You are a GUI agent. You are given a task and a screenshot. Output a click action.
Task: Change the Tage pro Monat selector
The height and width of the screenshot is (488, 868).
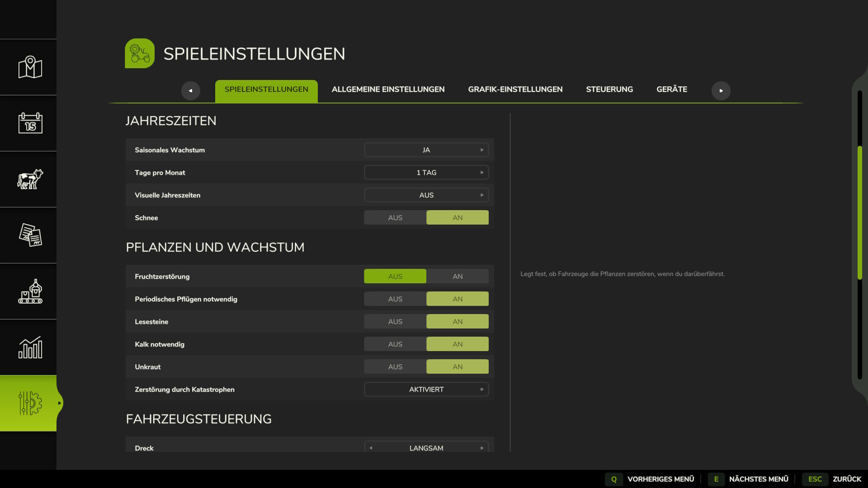tap(481, 173)
